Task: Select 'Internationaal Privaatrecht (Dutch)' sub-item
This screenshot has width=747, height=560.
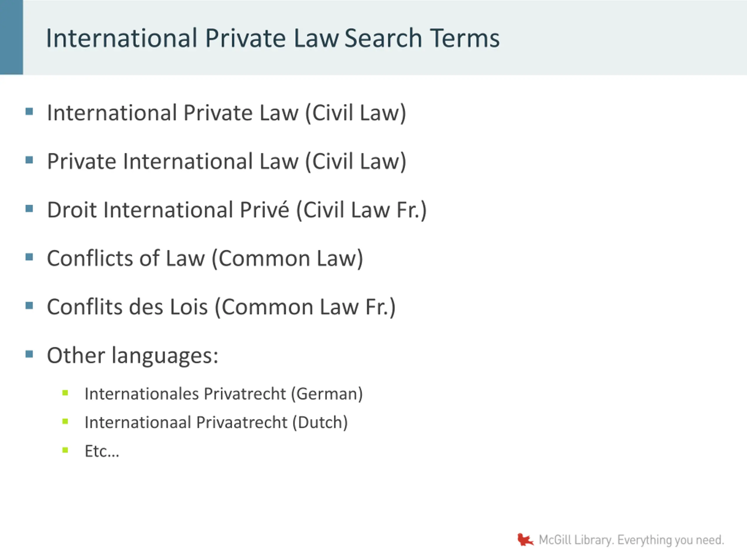Action: coord(216,423)
